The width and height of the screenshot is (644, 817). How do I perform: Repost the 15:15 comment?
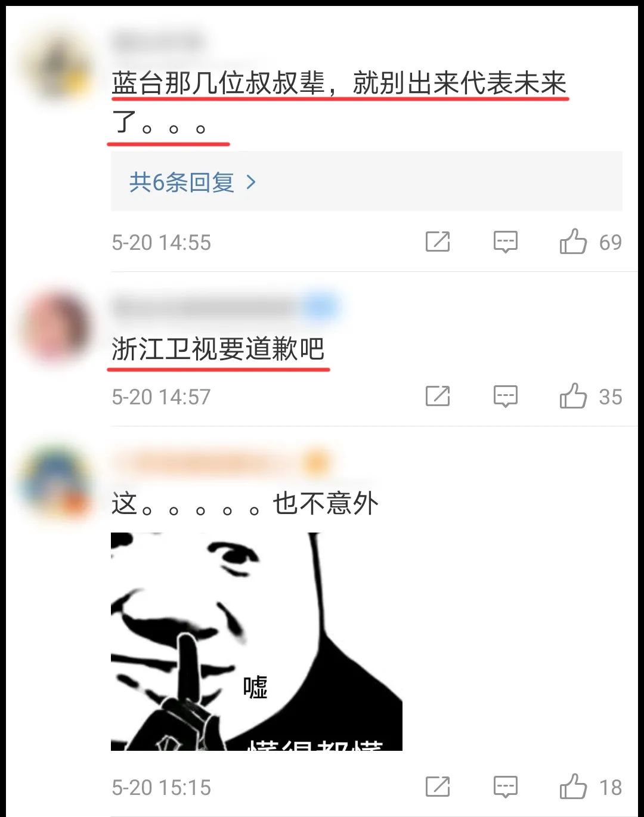(x=438, y=787)
